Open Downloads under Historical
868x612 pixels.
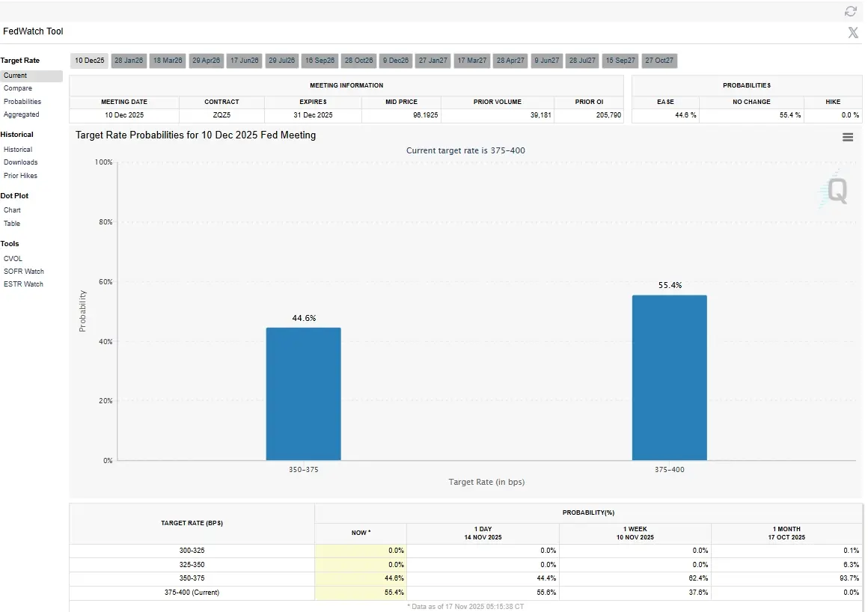(21, 162)
